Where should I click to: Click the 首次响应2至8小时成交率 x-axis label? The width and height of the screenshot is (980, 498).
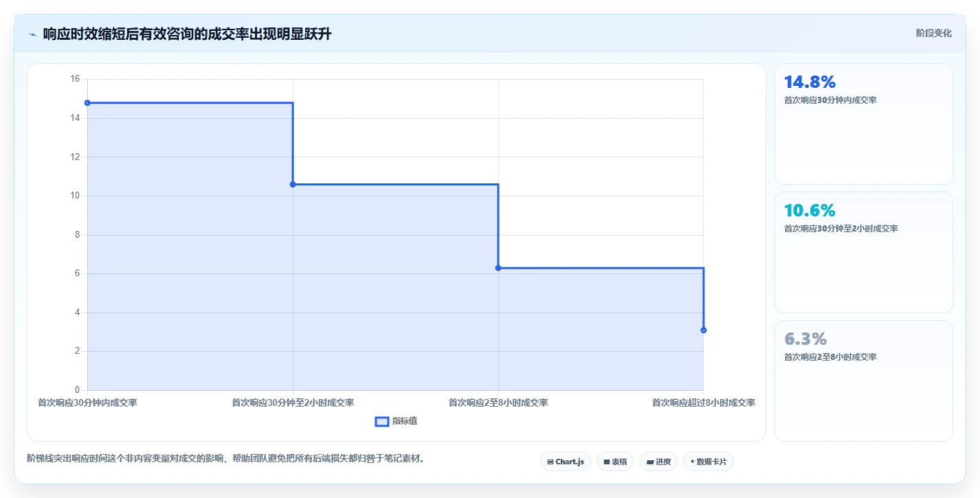pyautogui.click(x=498, y=403)
